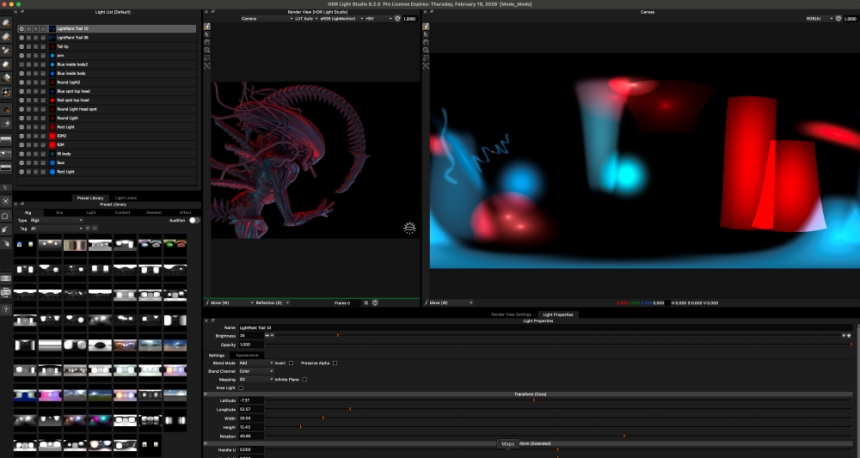
Task: Open the LUT Auto dropdown
Action: (x=306, y=19)
